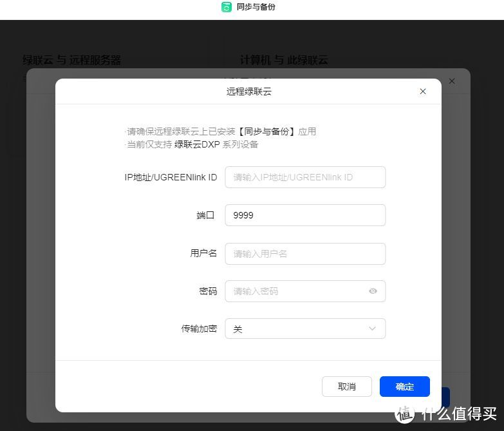Click the 同步与备份 app icon in title bar
Image resolution: width=504 pixels, height=431 pixels.
pyautogui.click(x=227, y=6)
